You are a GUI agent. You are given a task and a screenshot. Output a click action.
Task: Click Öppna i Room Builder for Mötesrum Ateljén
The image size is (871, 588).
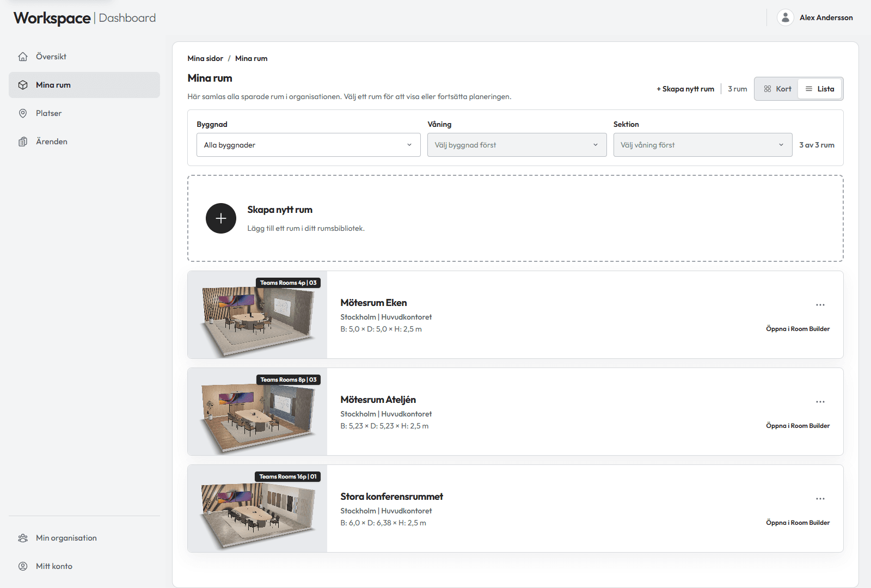click(x=798, y=426)
